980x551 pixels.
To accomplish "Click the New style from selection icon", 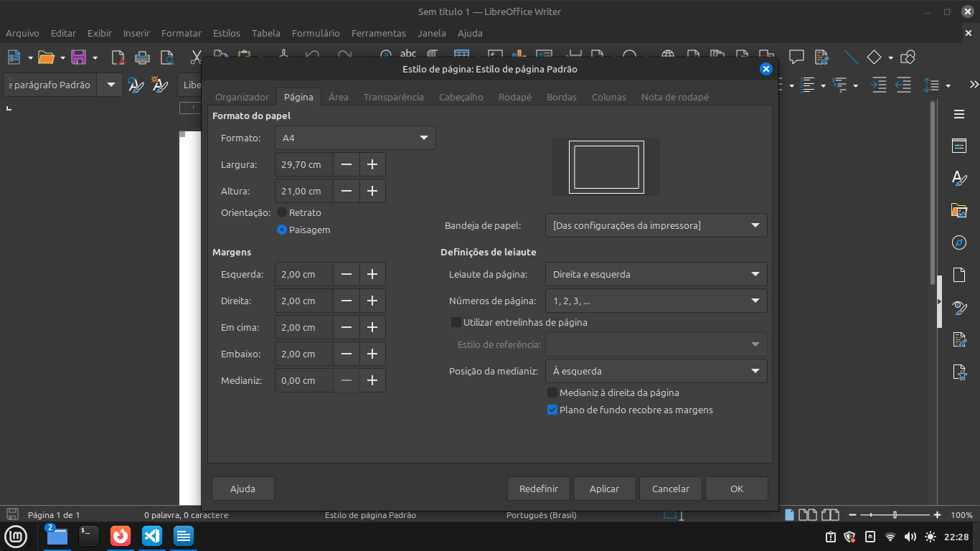I will coord(159,85).
